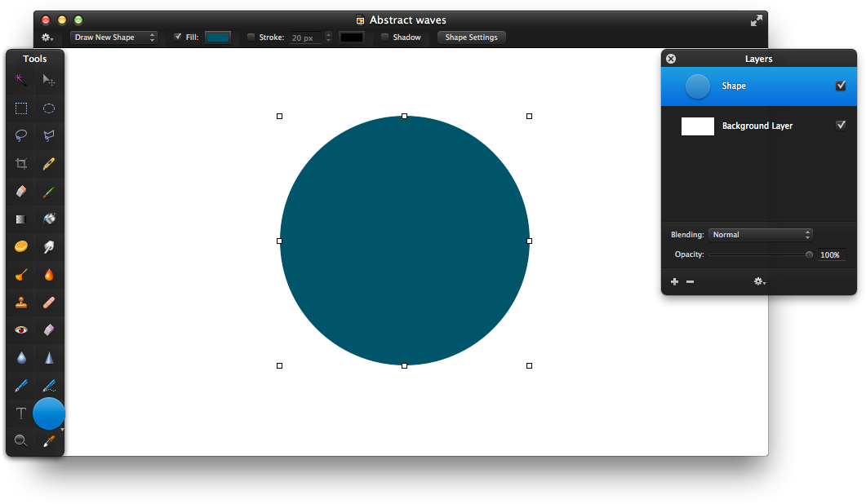The image size is (866, 504).
Task: Enable the Stroke option
Action: (x=251, y=37)
